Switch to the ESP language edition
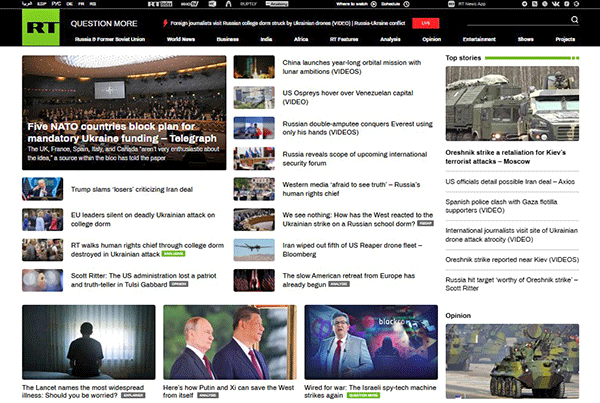Viewport: 600px width, 403px height. [x=41, y=4]
